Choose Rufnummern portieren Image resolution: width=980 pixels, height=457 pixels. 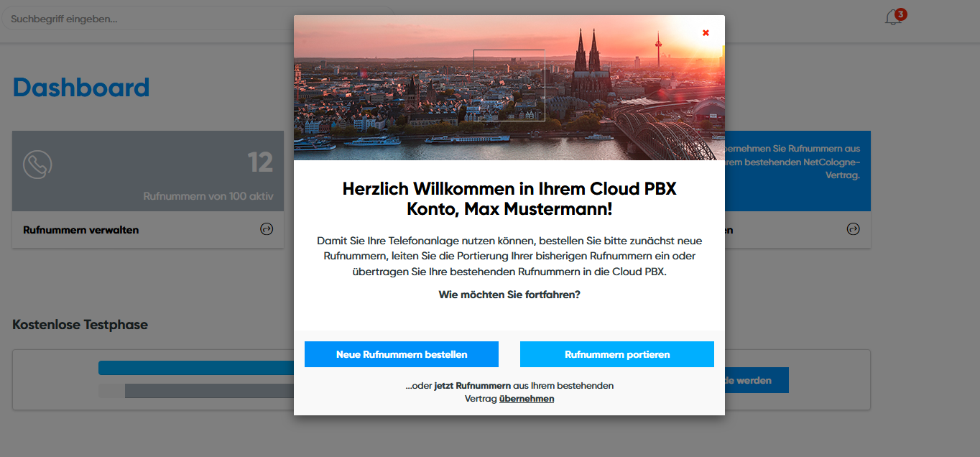[x=616, y=354]
